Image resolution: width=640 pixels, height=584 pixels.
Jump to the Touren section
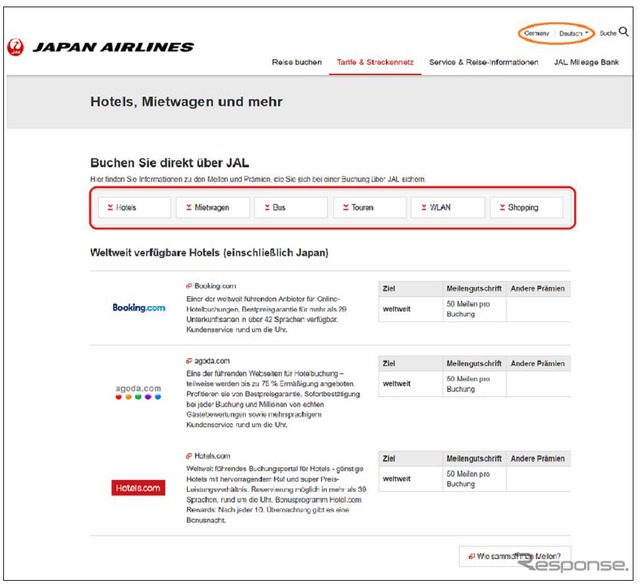370,207
